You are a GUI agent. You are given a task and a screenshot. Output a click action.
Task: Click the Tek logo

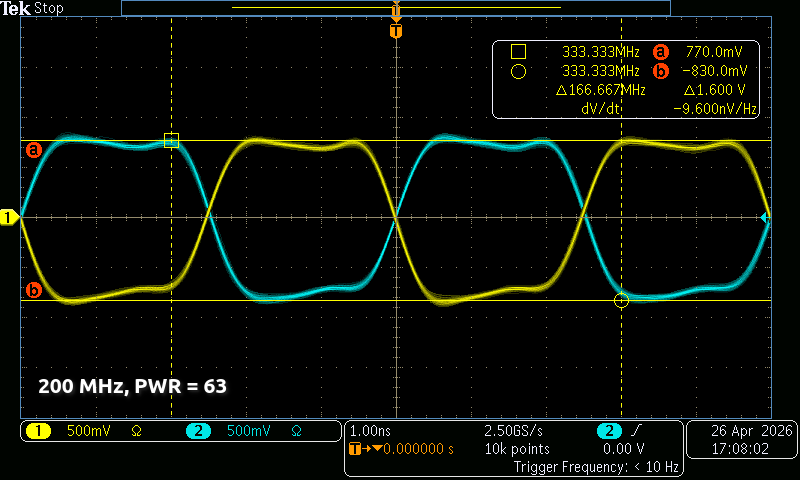click(16, 8)
